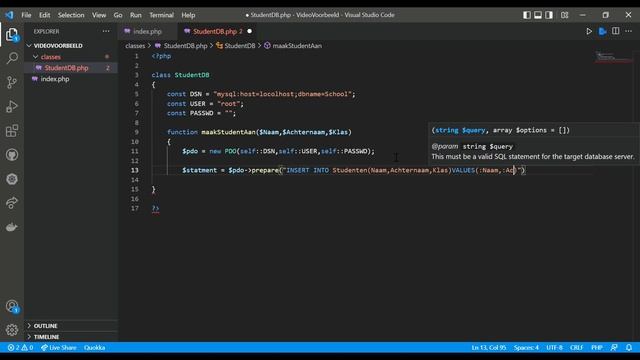640x360 pixels.
Task: Change end of line sequence CRLF
Action: coord(576,348)
